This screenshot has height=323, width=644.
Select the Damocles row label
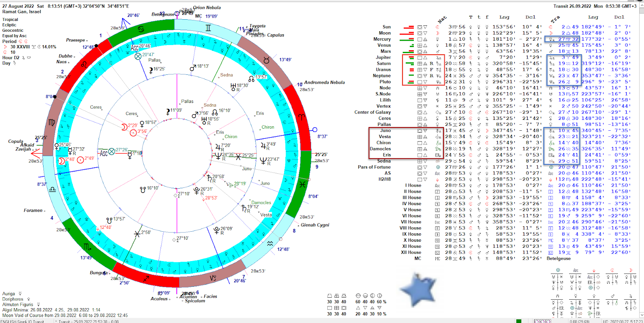(x=380, y=149)
